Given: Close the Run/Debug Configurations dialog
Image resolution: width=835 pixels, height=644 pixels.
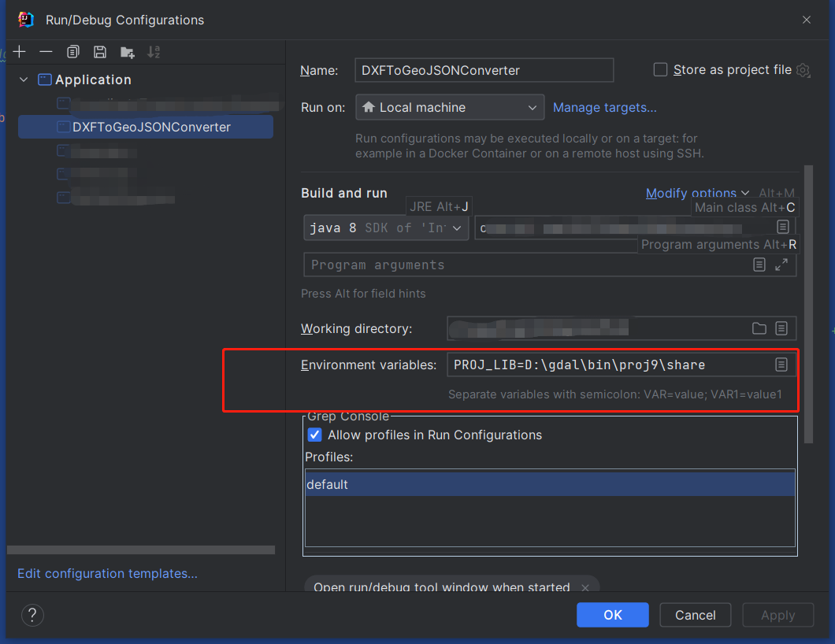Looking at the screenshot, I should coord(806,20).
